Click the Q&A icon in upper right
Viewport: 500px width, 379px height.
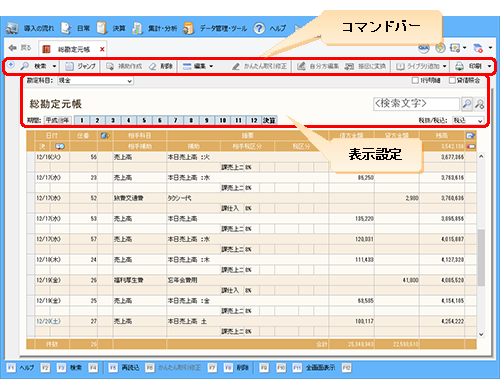[424, 48]
